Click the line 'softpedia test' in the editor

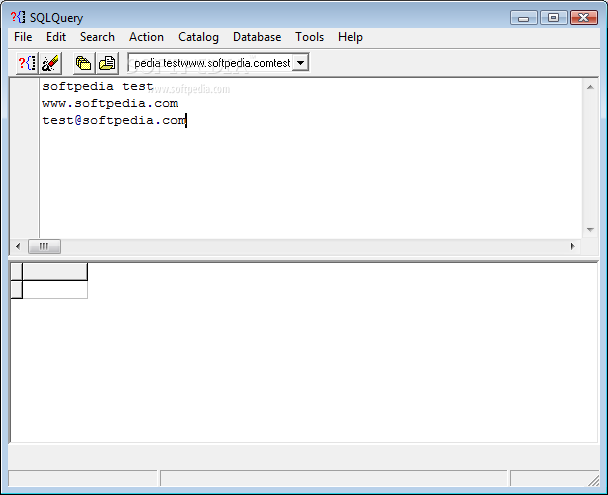tap(98, 86)
